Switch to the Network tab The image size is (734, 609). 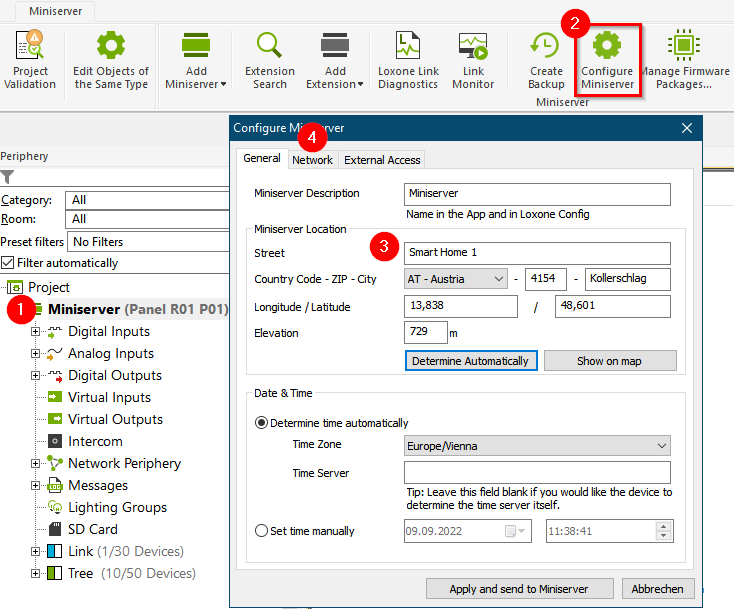pos(312,160)
